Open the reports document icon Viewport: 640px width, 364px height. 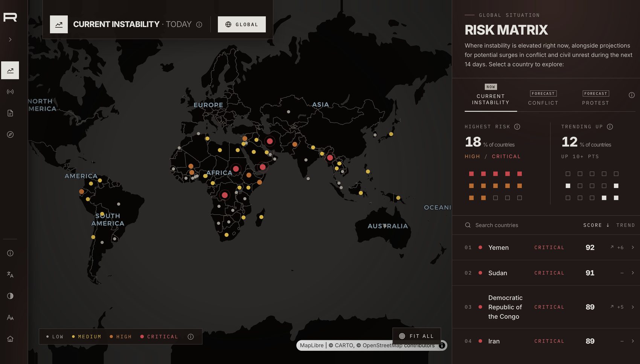[10, 113]
